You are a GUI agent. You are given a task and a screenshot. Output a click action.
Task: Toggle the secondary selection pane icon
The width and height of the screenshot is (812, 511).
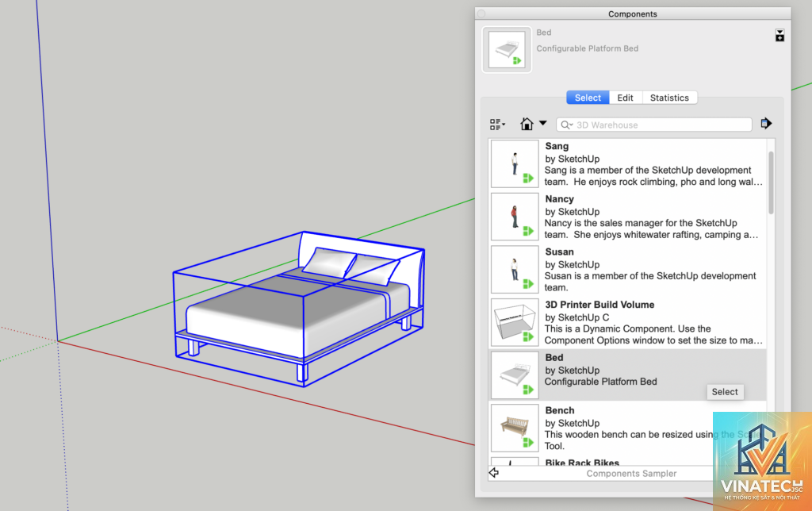pos(779,35)
